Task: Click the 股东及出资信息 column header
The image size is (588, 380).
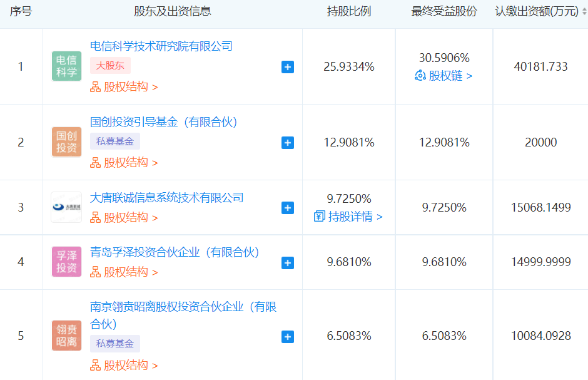Action: (x=173, y=11)
